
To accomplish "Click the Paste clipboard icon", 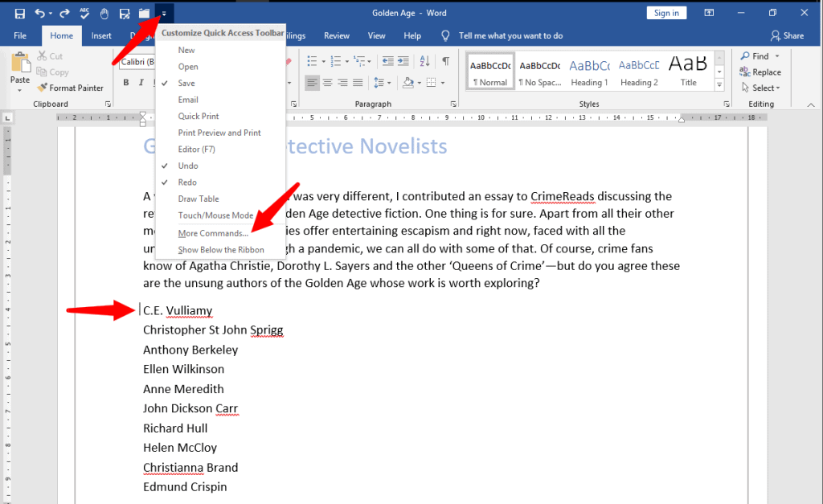I will tap(20, 62).
